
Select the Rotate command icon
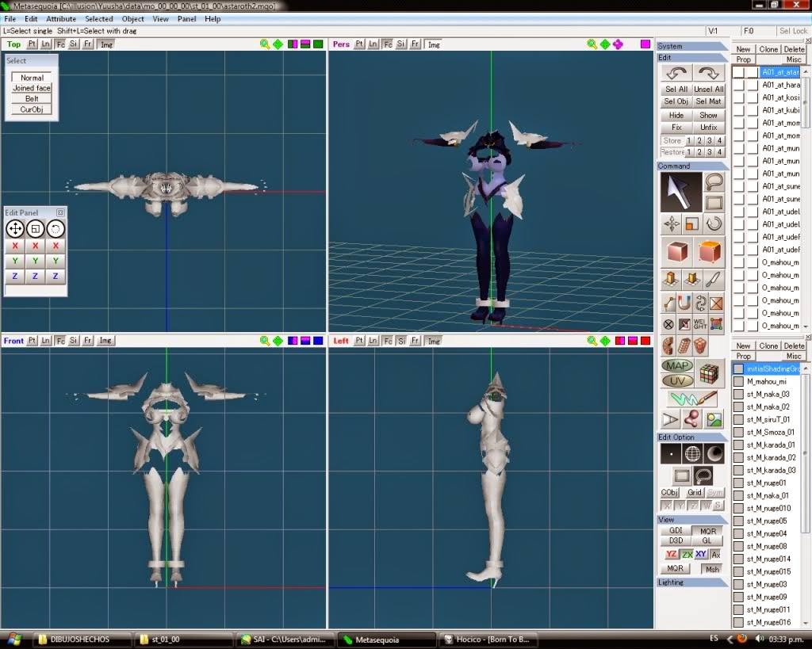pos(714,224)
